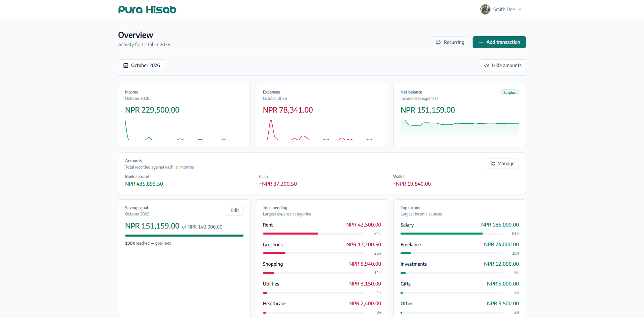This screenshot has width=644, height=318.
Task: Expand the Smith Doe account chevron
Action: 520,9
